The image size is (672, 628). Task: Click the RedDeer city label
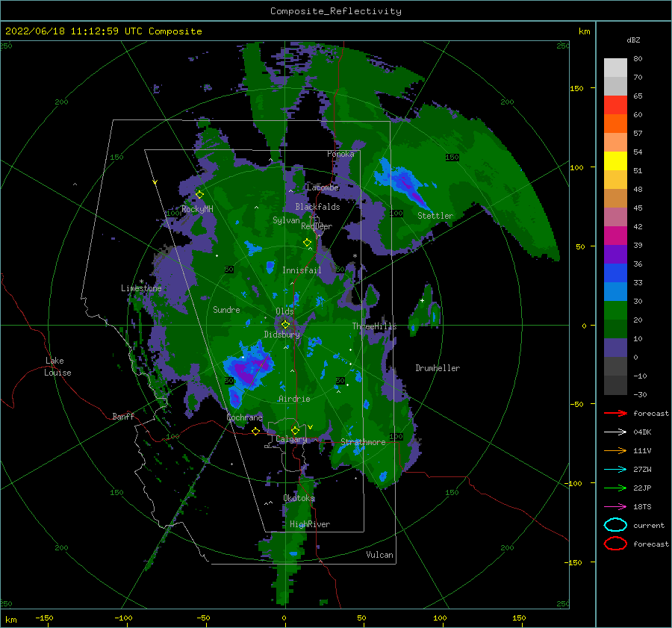(x=317, y=226)
